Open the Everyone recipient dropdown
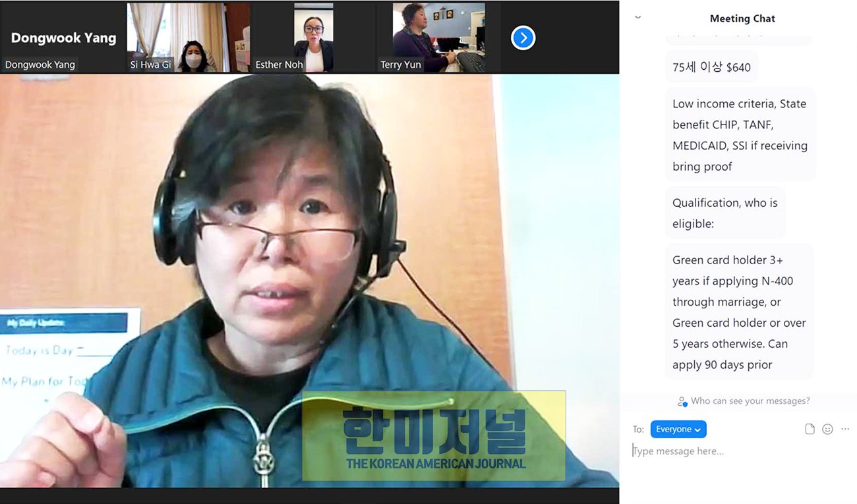This screenshot has height=504, width=857. pyautogui.click(x=678, y=429)
